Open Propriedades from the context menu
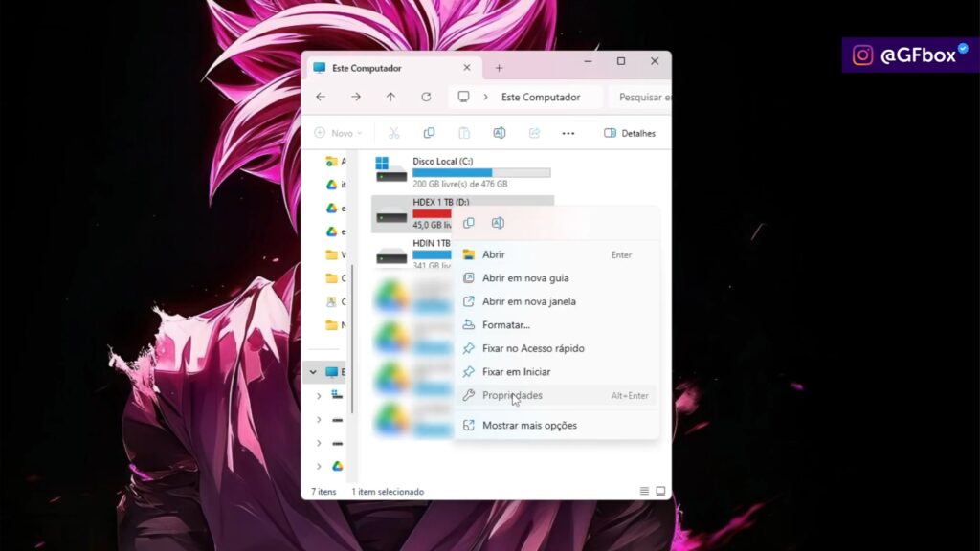Image resolution: width=980 pixels, height=551 pixels. (556, 395)
